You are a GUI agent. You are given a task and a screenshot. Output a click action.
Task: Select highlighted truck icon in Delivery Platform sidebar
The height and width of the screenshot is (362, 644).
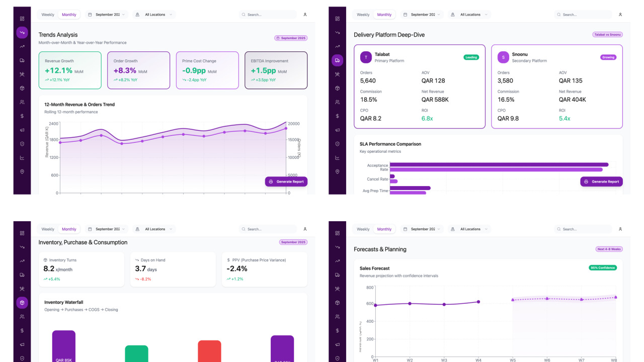[337, 60]
